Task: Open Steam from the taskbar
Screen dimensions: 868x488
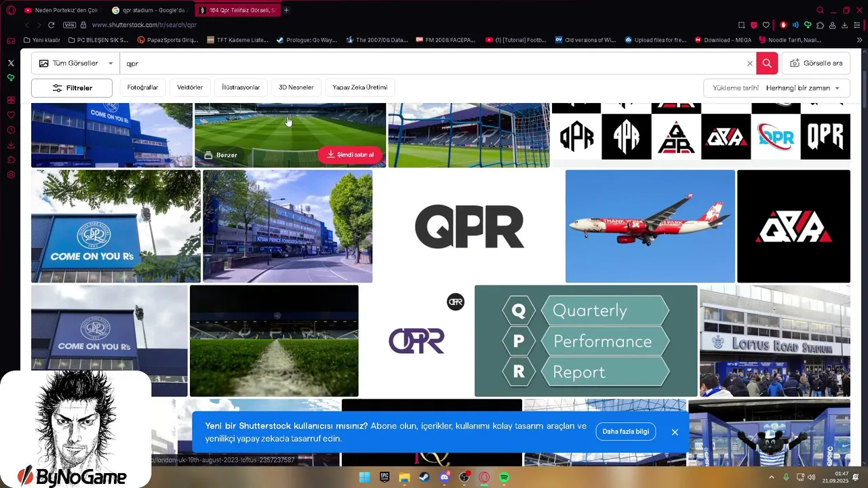Action: click(x=425, y=477)
